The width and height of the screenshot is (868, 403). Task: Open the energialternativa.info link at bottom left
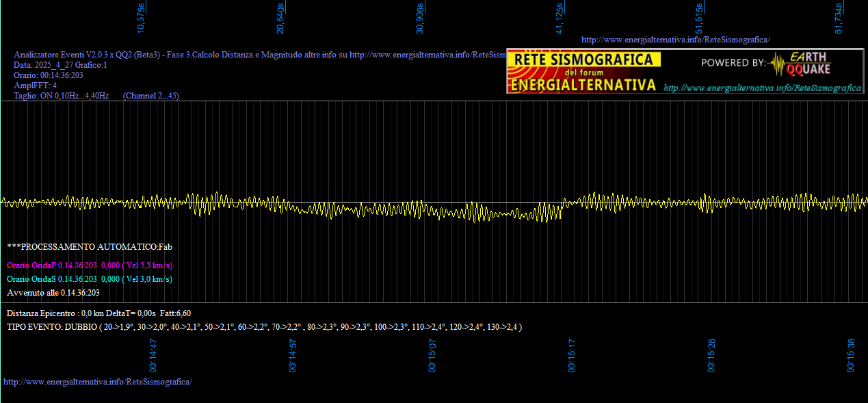pyautogui.click(x=98, y=381)
